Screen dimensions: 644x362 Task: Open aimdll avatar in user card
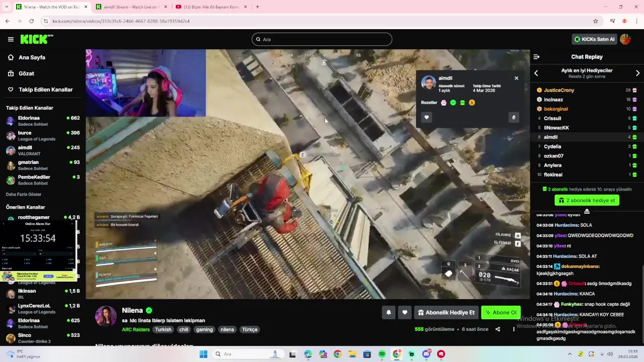point(428,83)
